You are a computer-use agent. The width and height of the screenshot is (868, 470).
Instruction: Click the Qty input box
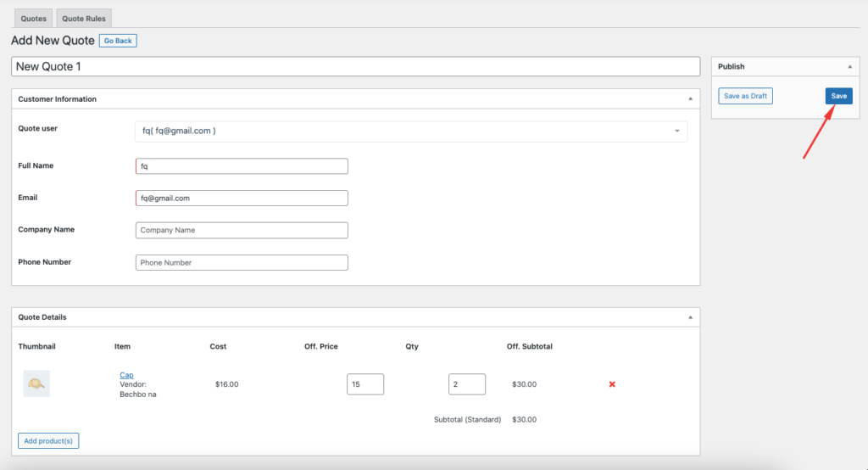click(467, 384)
